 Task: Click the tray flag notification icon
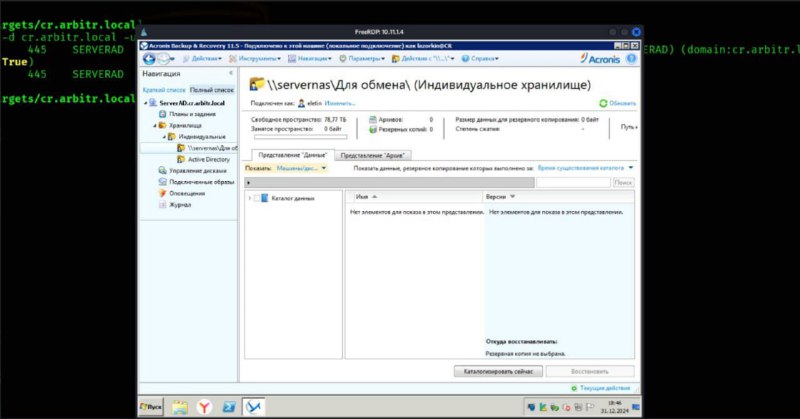coord(590,407)
